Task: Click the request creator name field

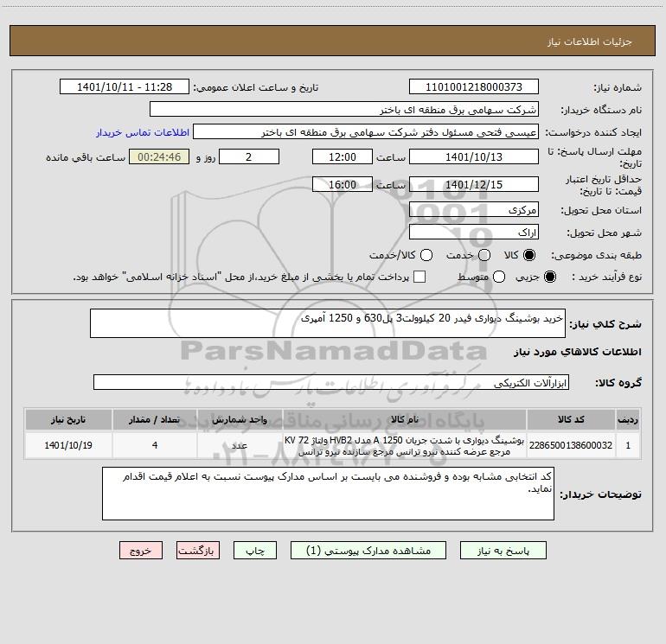Action: [x=366, y=132]
